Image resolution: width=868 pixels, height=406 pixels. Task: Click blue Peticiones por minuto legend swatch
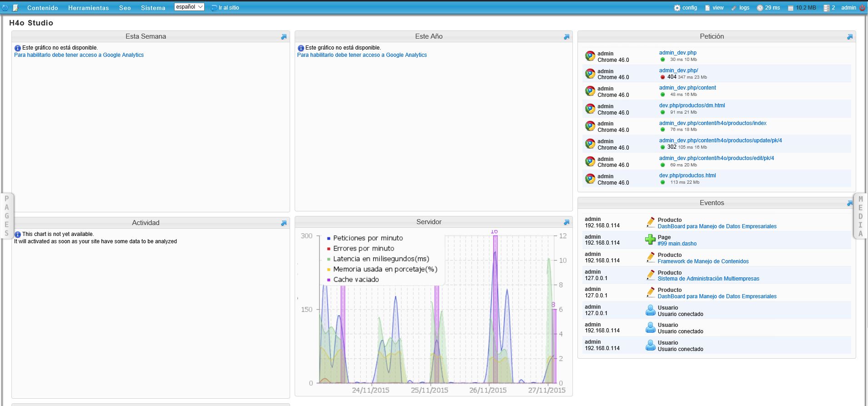tap(329, 238)
